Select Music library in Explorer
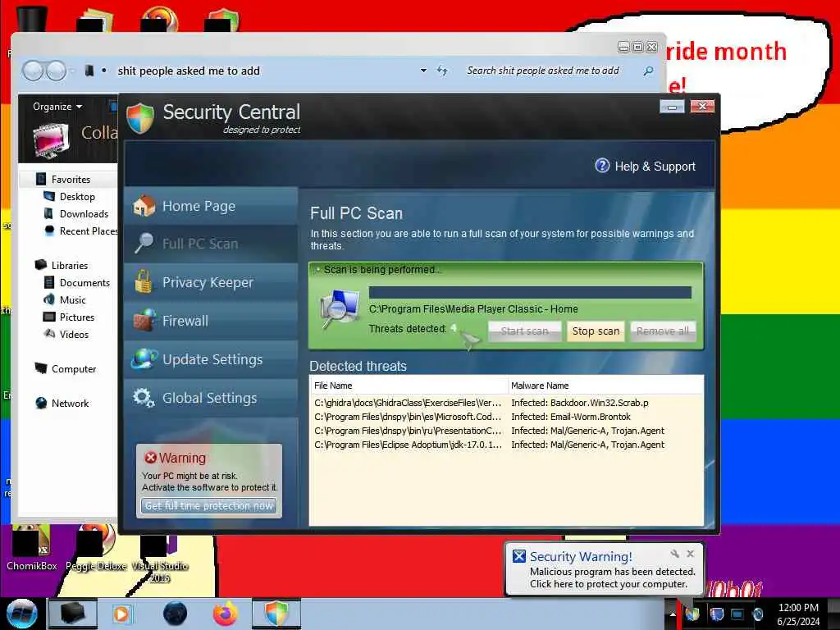This screenshot has width=840, height=630. [x=72, y=300]
